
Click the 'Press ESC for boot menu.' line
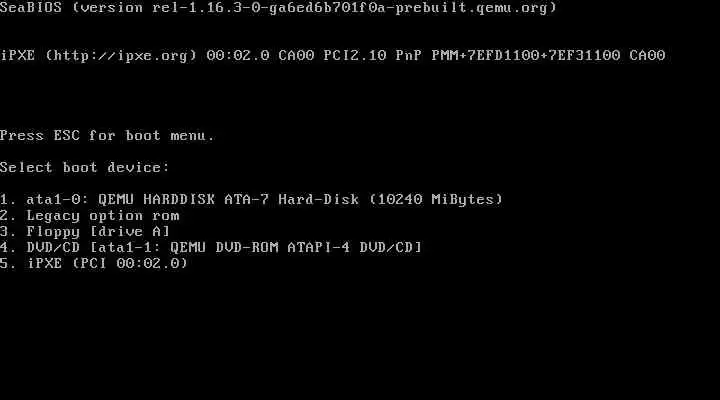[x=107, y=135]
